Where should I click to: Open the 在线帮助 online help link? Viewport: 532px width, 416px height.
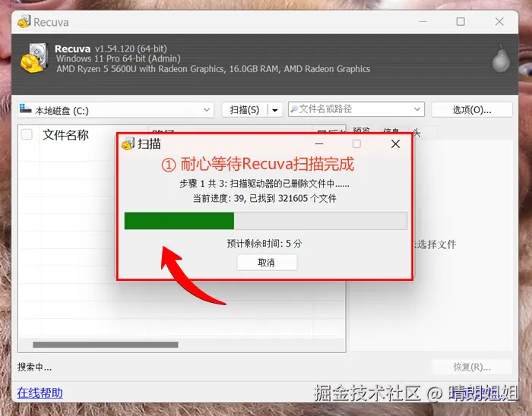[40, 392]
